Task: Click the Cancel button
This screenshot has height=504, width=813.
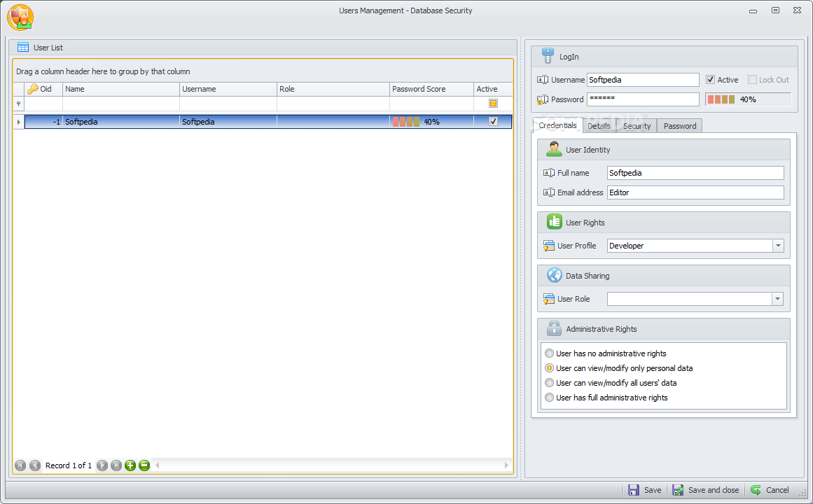Action: [x=770, y=490]
